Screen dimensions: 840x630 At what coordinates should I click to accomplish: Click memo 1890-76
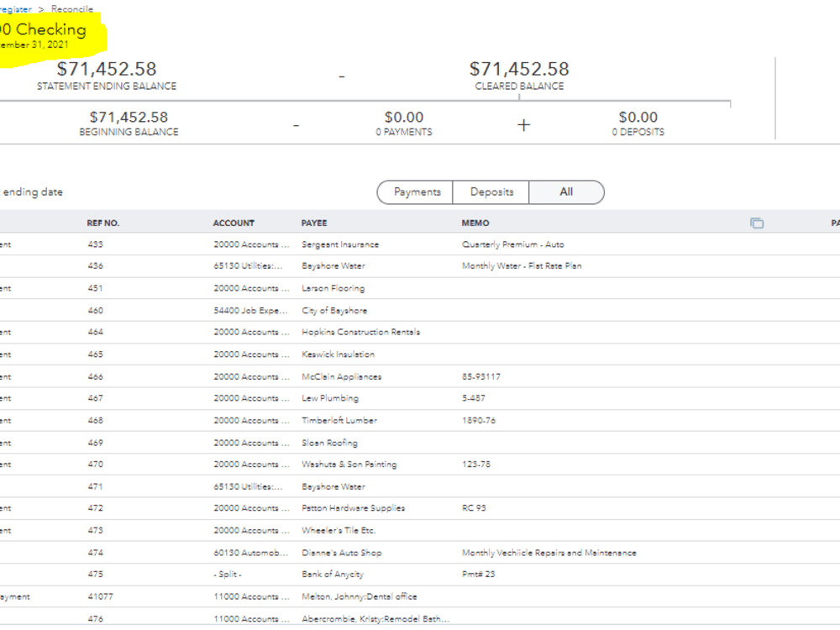tap(479, 421)
